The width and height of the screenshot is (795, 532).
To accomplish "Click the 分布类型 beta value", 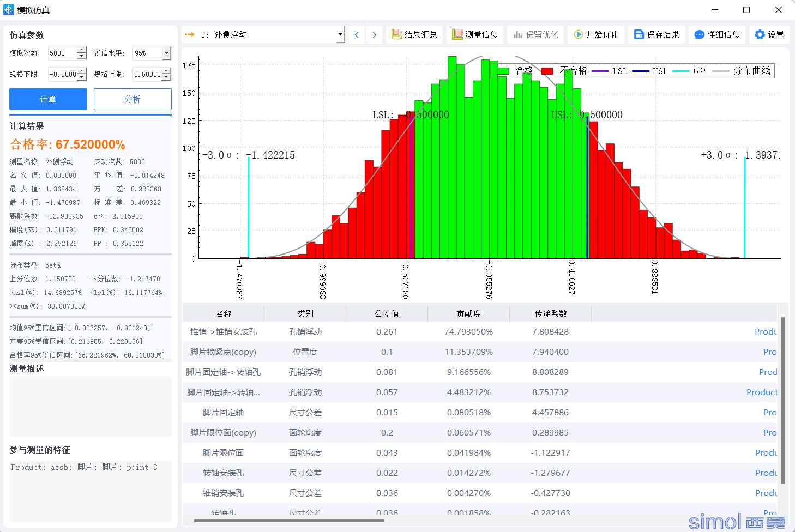I will (x=53, y=265).
